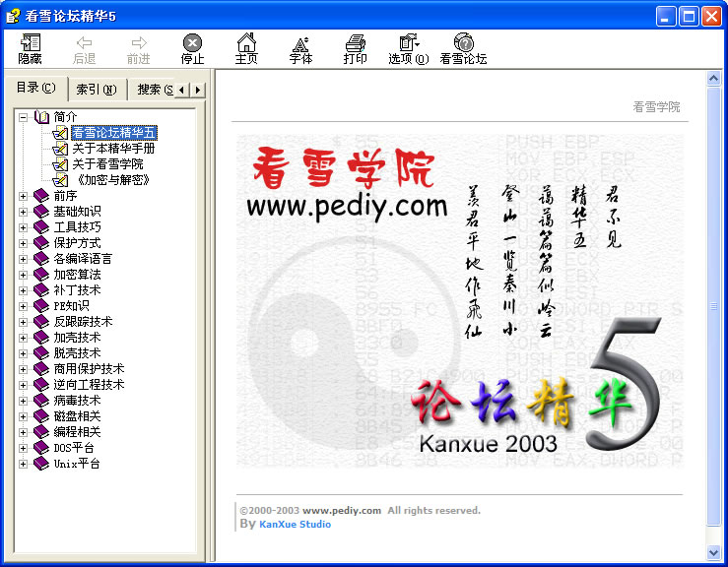Expand the 基础知识 tree node
The height and width of the screenshot is (567, 728).
tap(23, 212)
